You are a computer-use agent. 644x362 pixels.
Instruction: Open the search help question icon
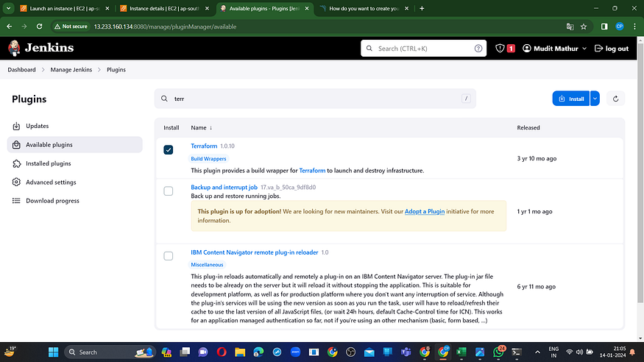[478, 49]
